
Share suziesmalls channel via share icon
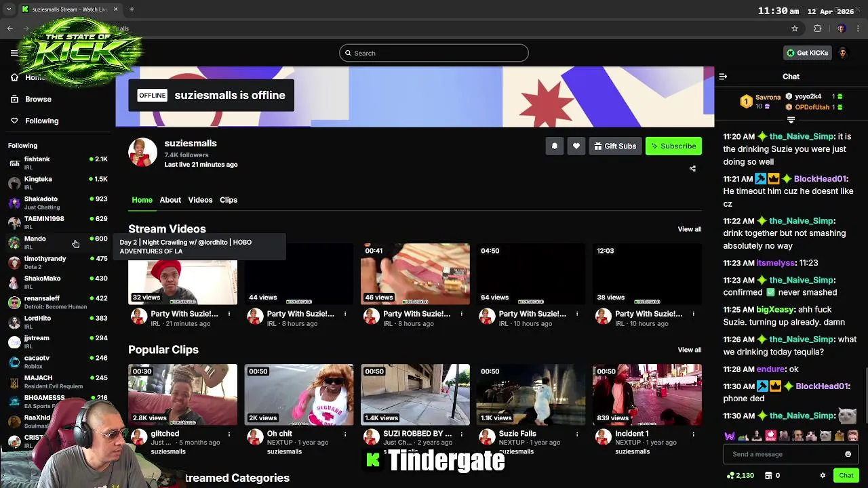(x=692, y=169)
